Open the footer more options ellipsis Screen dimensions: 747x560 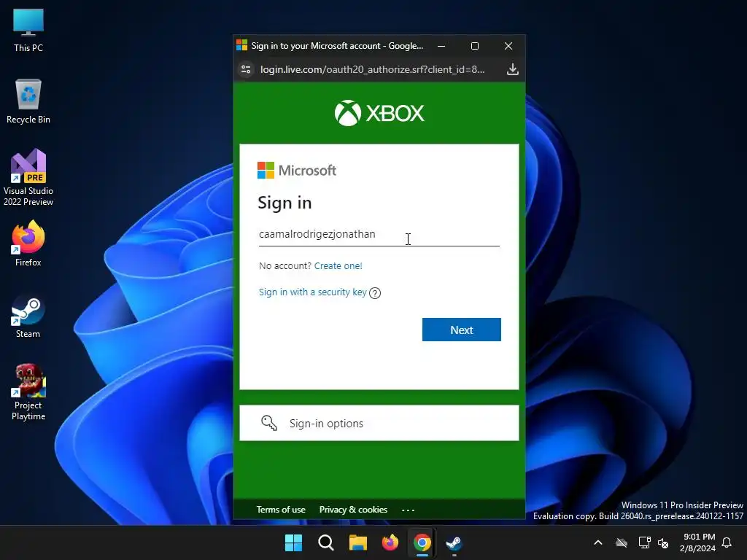tap(409, 510)
